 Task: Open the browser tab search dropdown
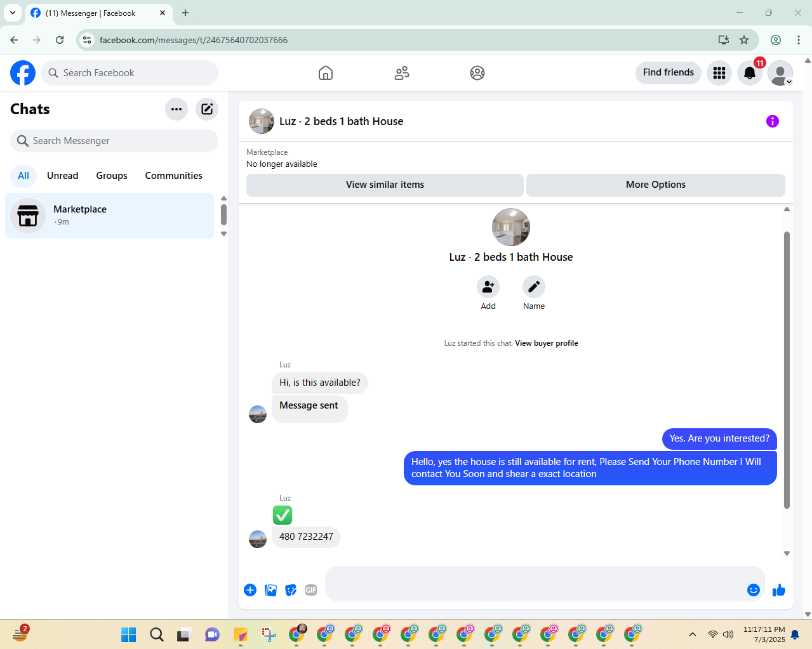click(13, 13)
